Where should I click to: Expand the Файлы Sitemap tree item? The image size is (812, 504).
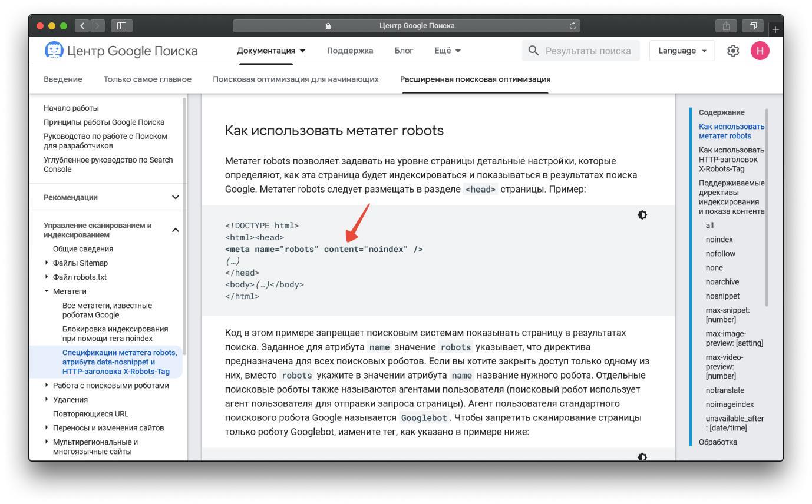pos(47,263)
